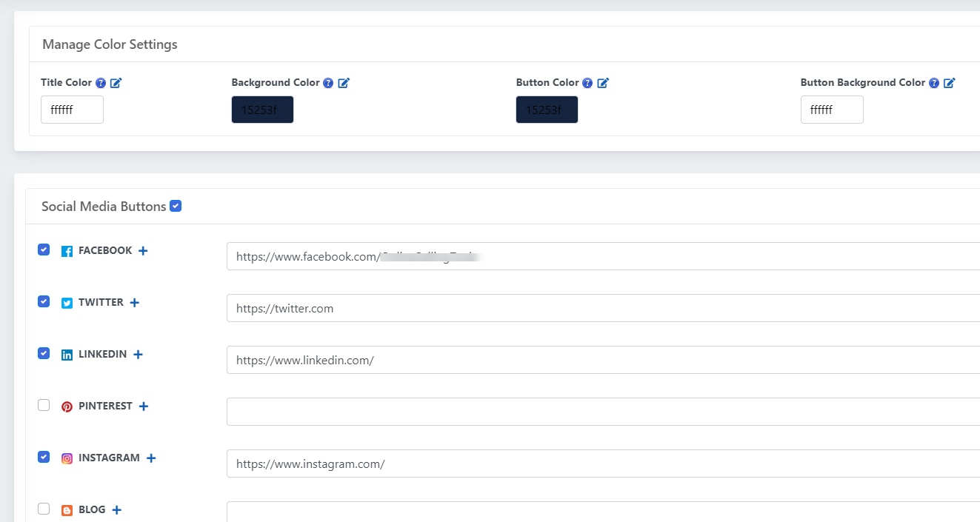The image size is (980, 522).
Task: Expand Facebook with the plus icon
Action: click(x=143, y=251)
